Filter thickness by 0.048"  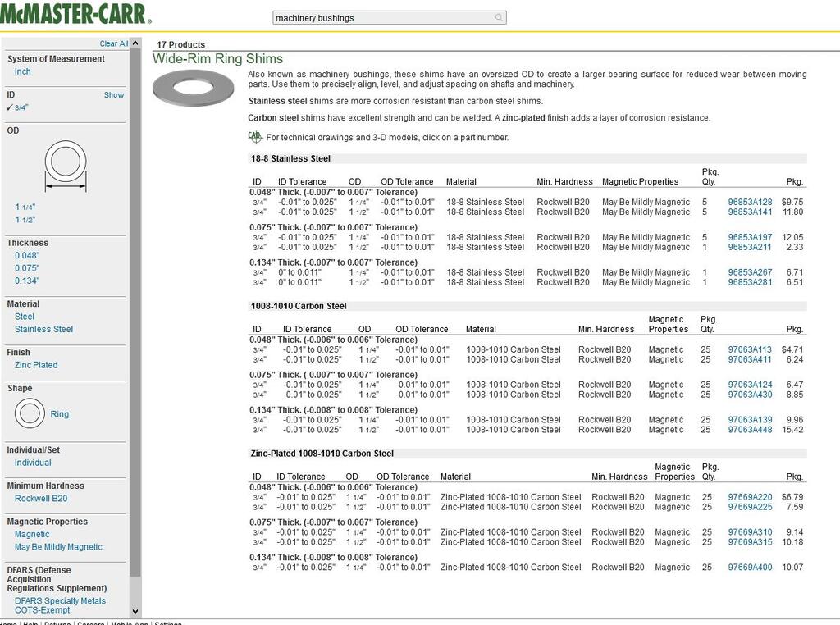(x=27, y=255)
